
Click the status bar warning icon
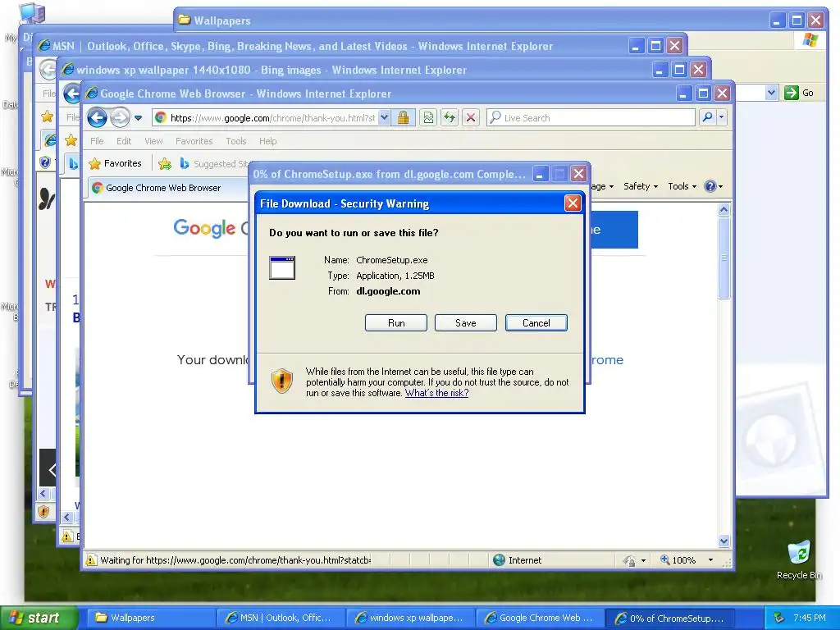click(x=91, y=559)
